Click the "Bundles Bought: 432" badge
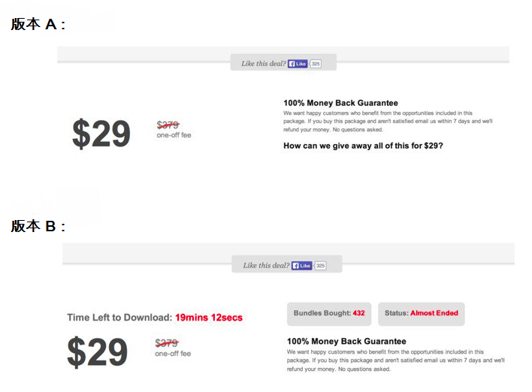The height and width of the screenshot is (392, 532). click(x=329, y=313)
